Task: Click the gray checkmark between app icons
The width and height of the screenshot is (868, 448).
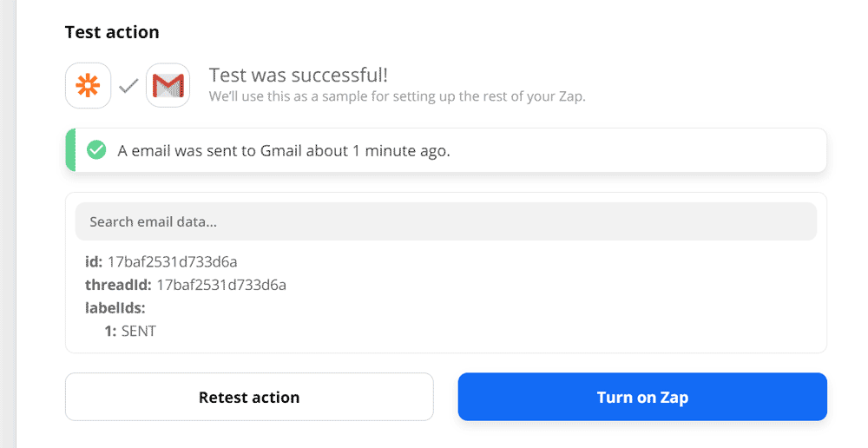Action: pyautogui.click(x=128, y=86)
